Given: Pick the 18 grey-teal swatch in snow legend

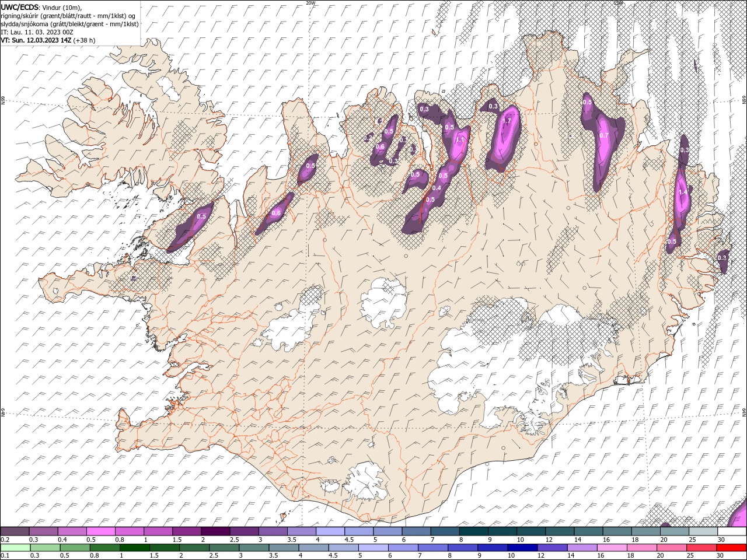Looking at the screenshot, I should click(x=645, y=531).
